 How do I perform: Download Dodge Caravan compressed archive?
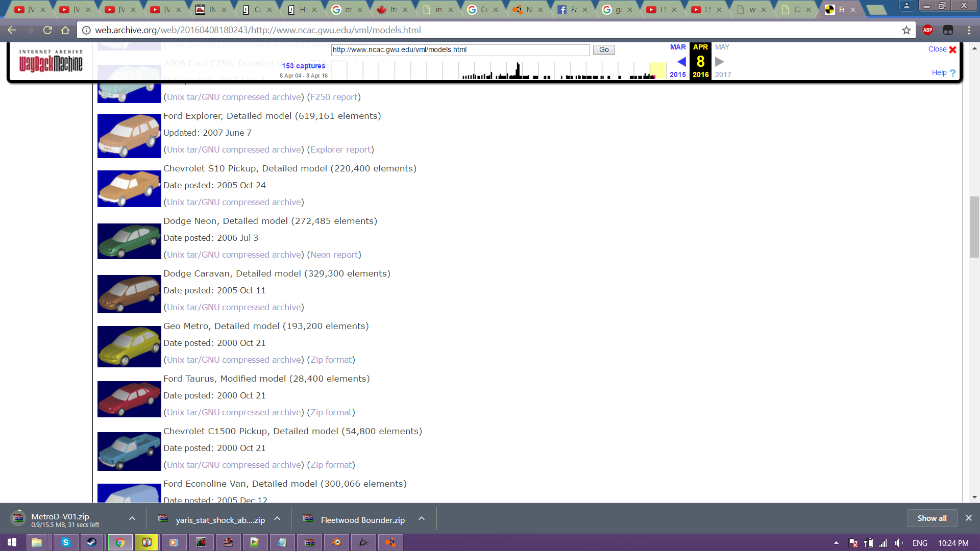[x=234, y=307]
